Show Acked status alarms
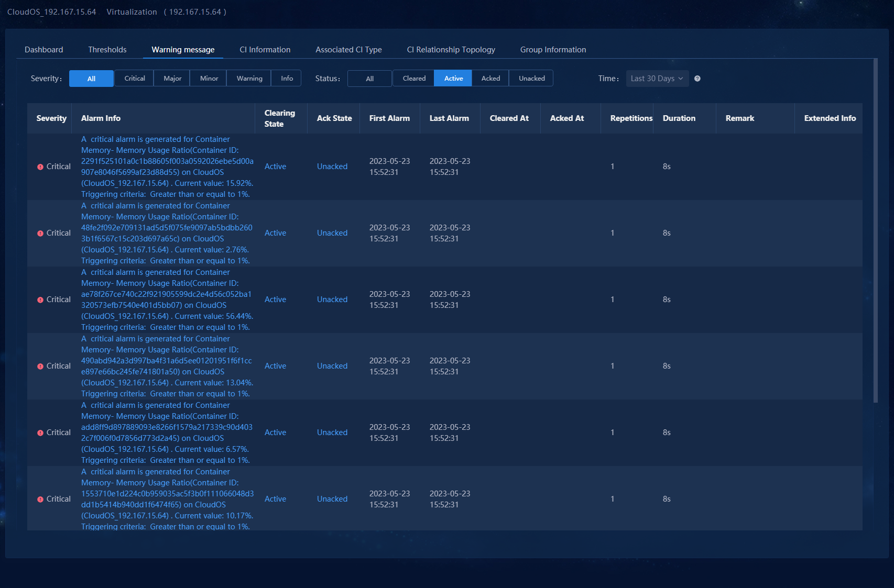The width and height of the screenshot is (894, 588). [x=490, y=79]
